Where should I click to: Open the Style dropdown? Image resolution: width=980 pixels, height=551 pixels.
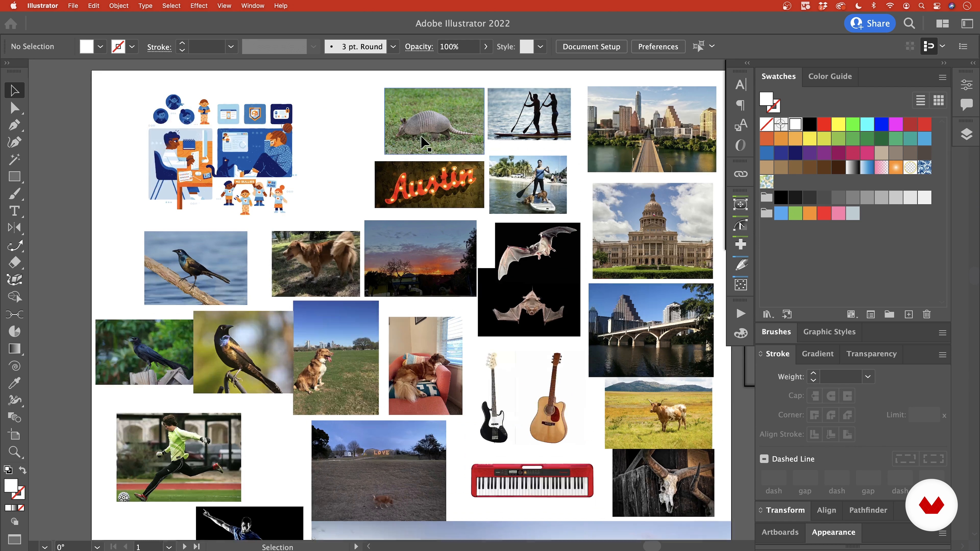click(540, 46)
